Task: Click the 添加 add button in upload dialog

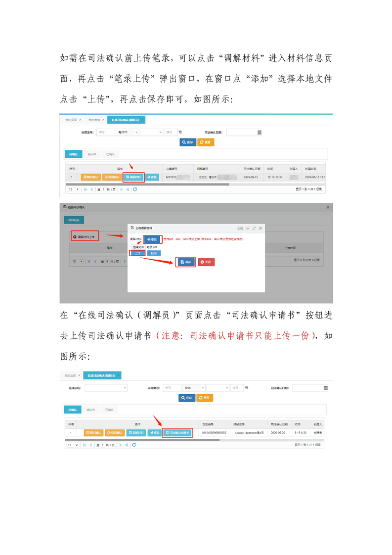Action: (x=152, y=239)
